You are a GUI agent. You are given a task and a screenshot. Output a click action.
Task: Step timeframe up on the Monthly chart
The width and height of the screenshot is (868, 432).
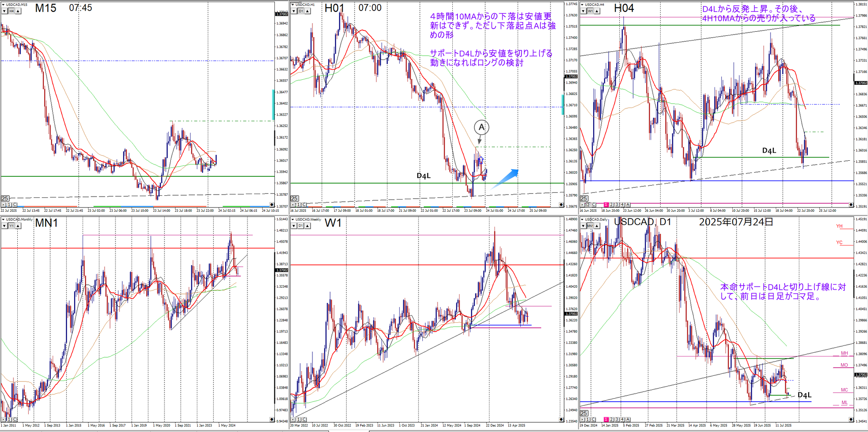point(19,226)
